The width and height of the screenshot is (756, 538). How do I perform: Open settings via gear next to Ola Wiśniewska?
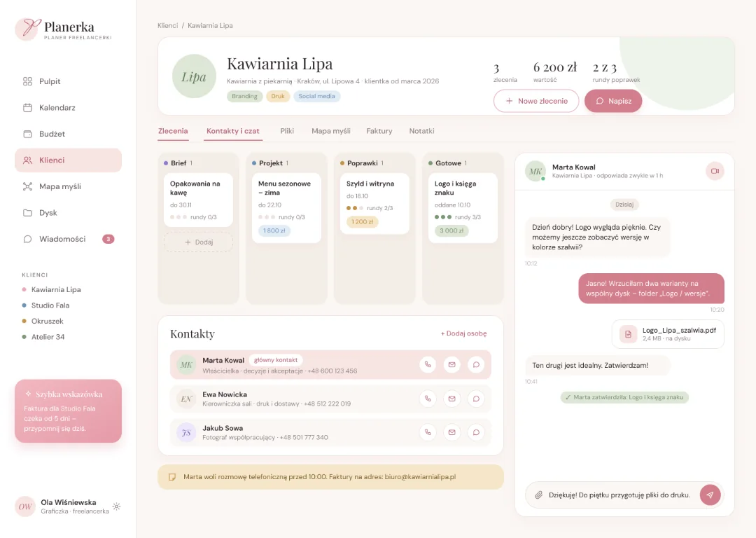[117, 506]
